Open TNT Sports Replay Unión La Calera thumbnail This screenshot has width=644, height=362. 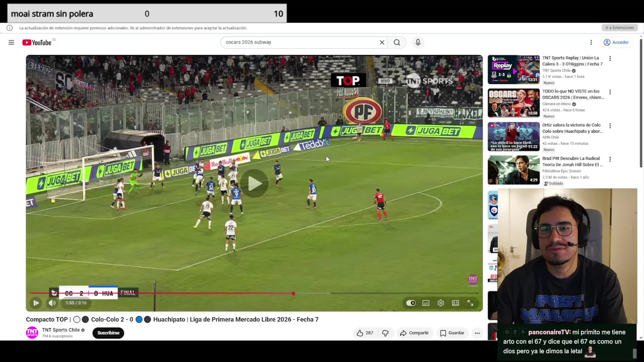click(513, 69)
